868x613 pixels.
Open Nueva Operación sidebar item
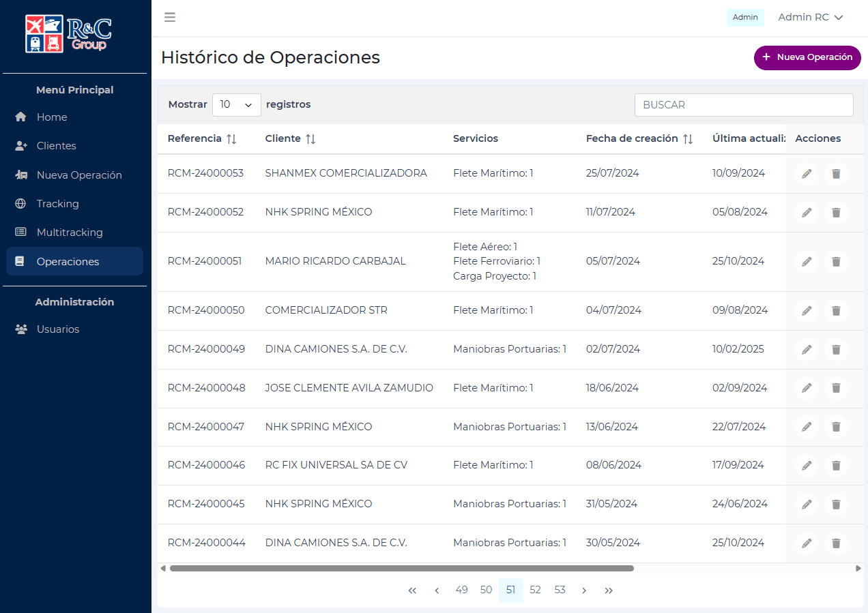coord(75,175)
